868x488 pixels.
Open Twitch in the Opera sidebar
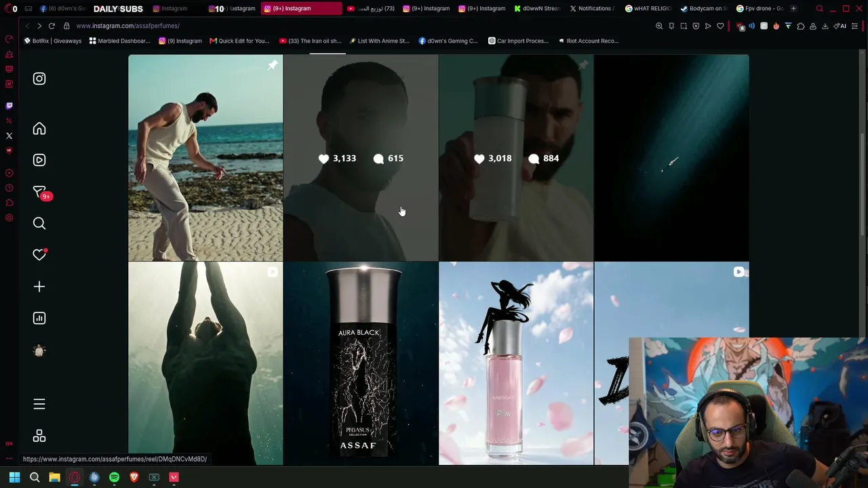(9, 106)
